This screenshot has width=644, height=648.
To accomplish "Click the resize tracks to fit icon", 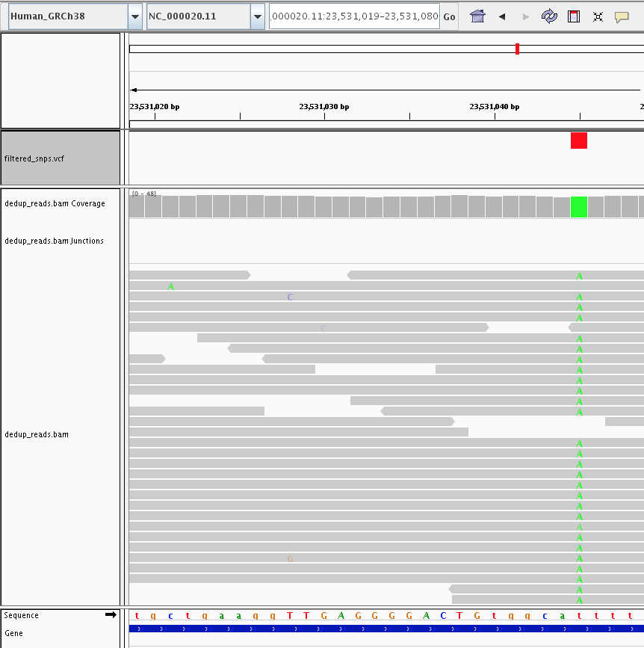I will (x=598, y=16).
